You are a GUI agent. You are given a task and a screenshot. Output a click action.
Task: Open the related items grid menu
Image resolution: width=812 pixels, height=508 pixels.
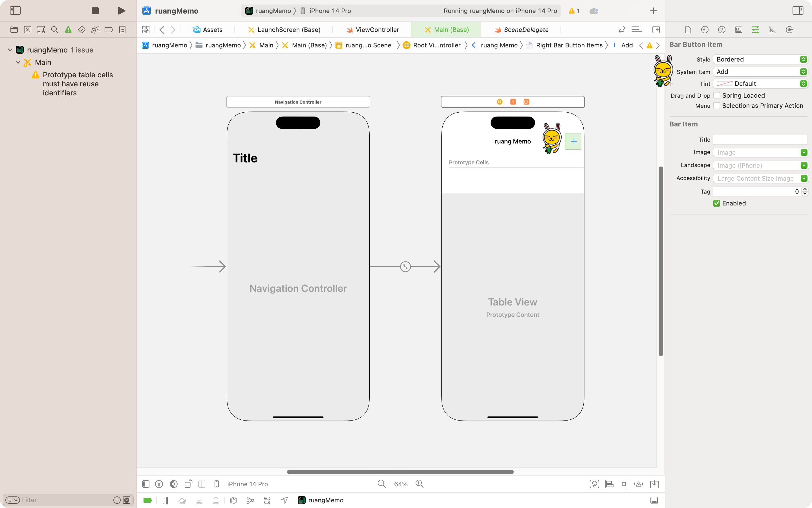[x=145, y=30]
